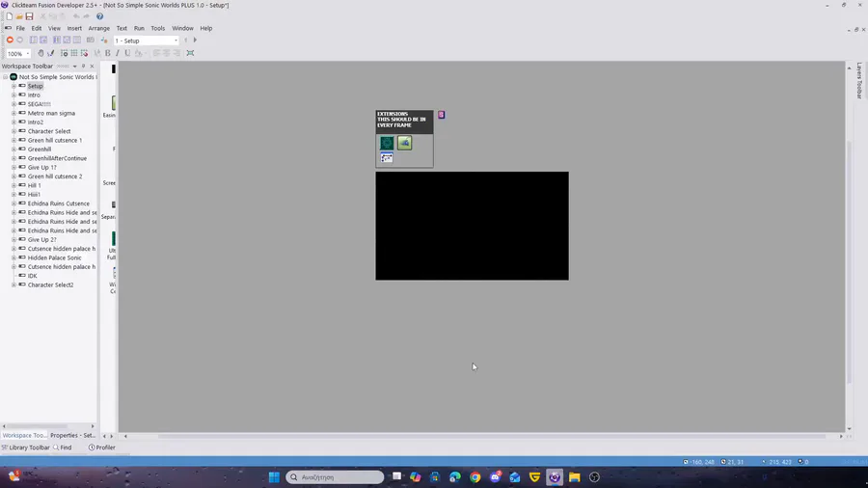This screenshot has width=868, height=488.
Task: Click the black frame area in the editor
Action: click(472, 226)
